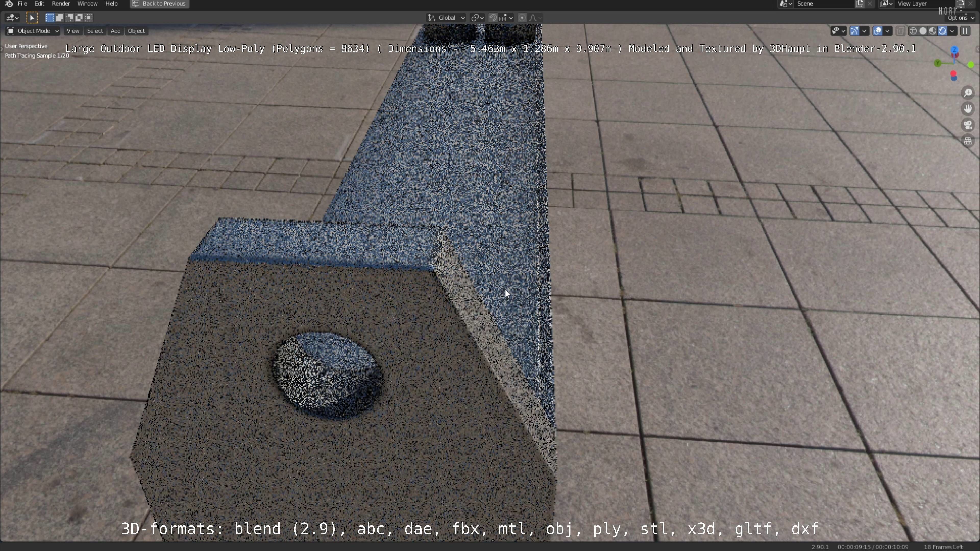
Task: Open the Render menu
Action: (x=61, y=4)
